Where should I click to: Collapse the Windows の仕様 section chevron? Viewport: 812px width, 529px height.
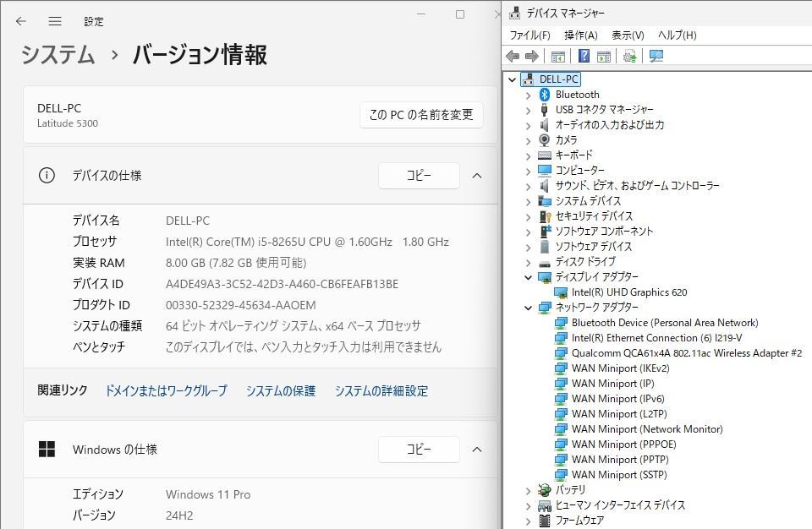(x=477, y=450)
